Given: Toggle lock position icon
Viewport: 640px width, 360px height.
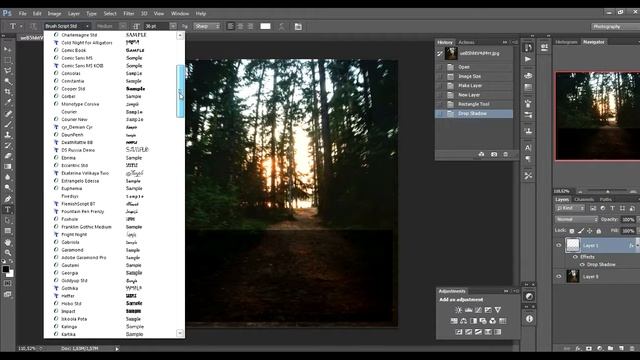Looking at the screenshot, I should coord(590,231).
